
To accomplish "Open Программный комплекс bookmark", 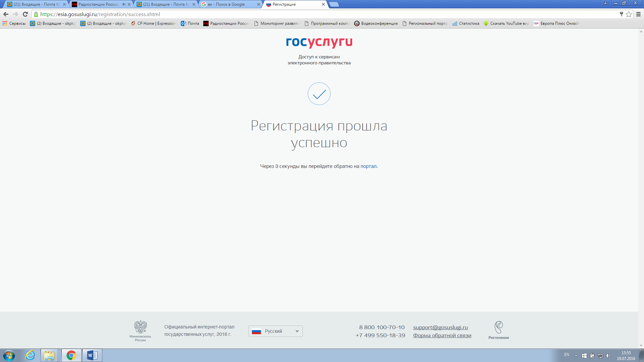I will coord(327,23).
